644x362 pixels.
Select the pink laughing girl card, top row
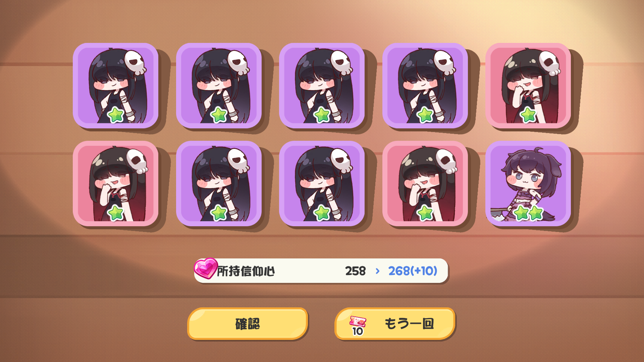pyautogui.click(x=528, y=85)
